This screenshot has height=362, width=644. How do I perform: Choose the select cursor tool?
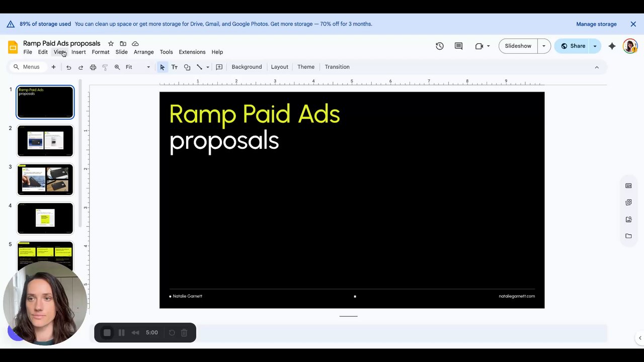162,67
